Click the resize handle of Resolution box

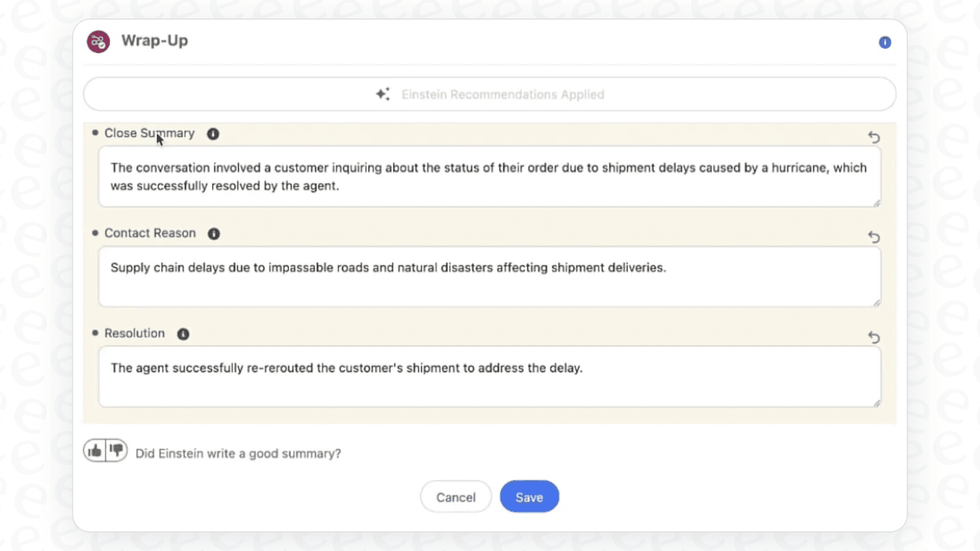tap(878, 402)
